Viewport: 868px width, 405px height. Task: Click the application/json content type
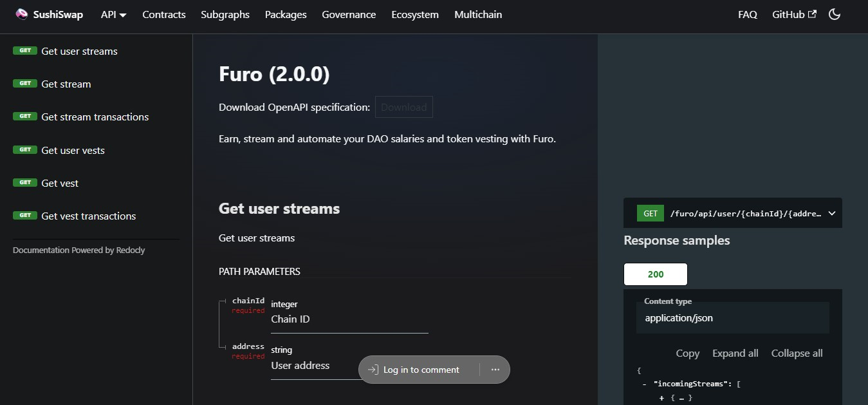point(679,317)
